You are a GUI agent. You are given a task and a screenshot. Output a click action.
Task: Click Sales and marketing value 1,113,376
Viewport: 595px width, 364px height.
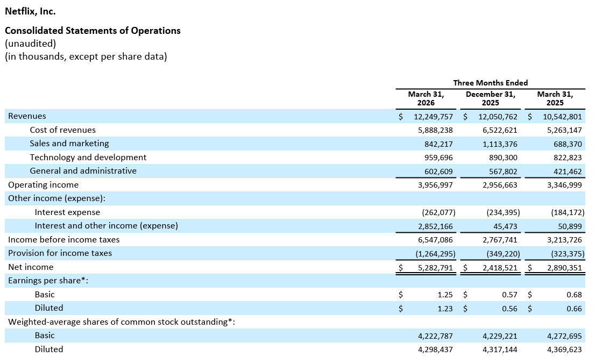500,144
